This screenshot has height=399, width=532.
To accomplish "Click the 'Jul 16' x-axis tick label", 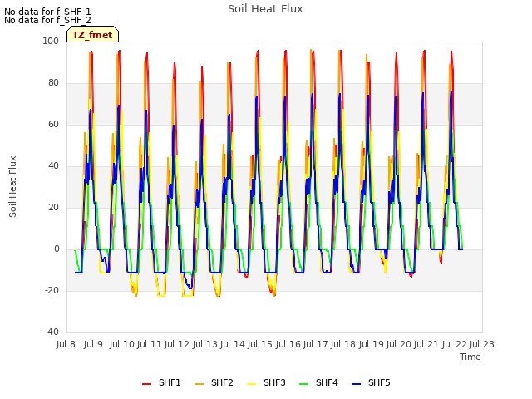I will click(288, 344).
